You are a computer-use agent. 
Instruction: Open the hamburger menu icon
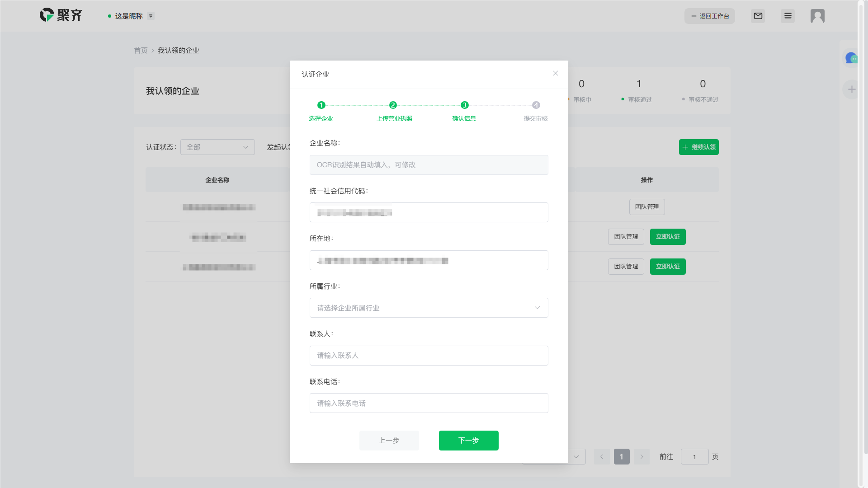(788, 16)
